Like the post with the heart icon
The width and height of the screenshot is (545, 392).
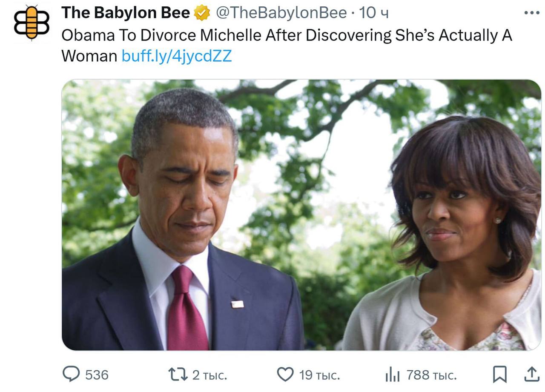pyautogui.click(x=285, y=375)
